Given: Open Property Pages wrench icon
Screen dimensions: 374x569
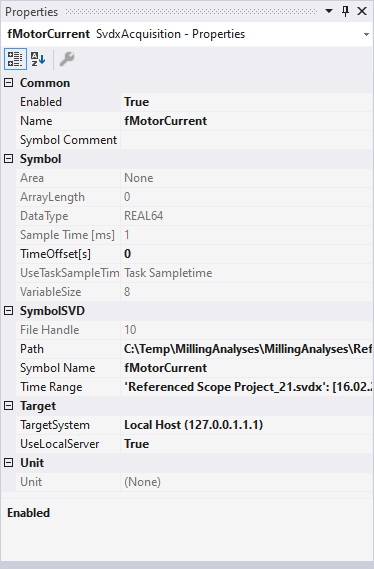Looking at the screenshot, I should click(x=67, y=59).
